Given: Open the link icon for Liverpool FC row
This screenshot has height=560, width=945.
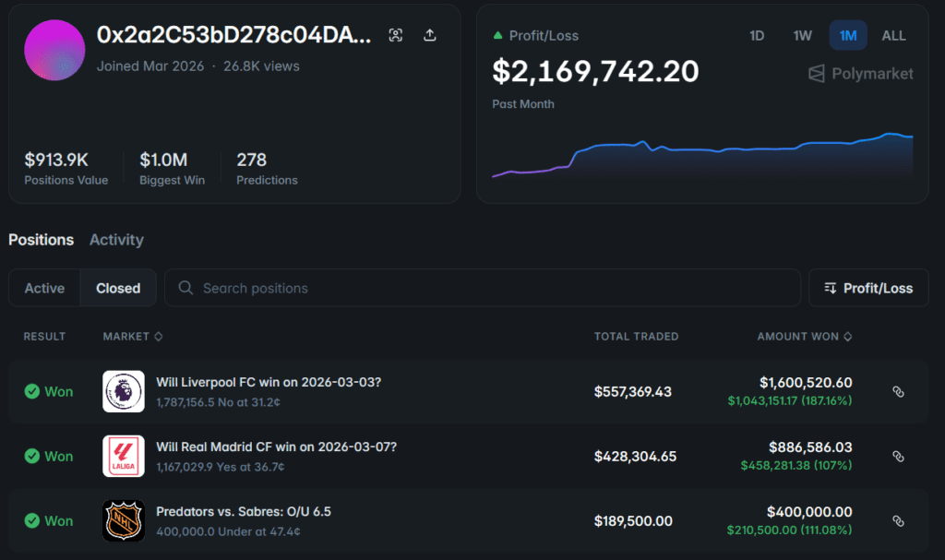Looking at the screenshot, I should pos(898,392).
